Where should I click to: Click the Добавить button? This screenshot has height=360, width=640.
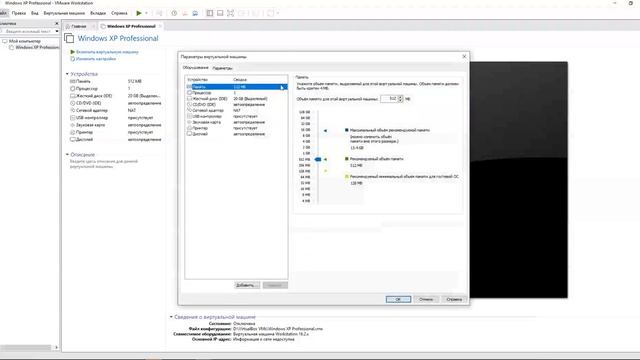coord(247,285)
